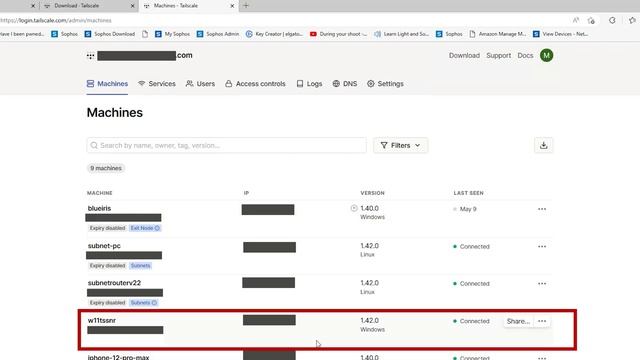Screen dimensions: 640x360
Task: Open the My Sophos bookmark
Action: (x=173, y=34)
